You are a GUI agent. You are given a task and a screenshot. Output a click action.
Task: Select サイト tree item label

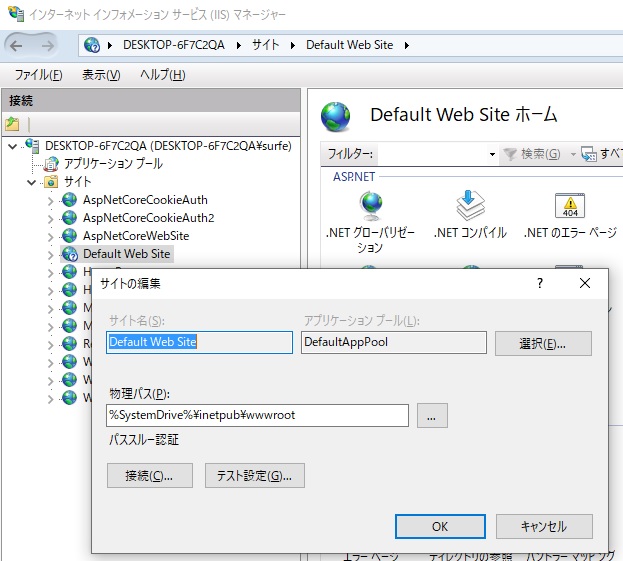pyautogui.click(x=78, y=182)
